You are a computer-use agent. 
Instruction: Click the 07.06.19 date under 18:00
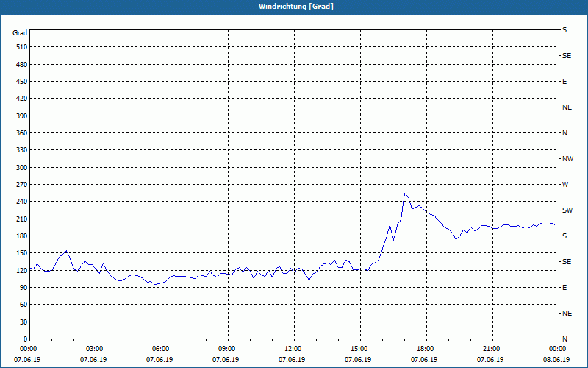424,359
